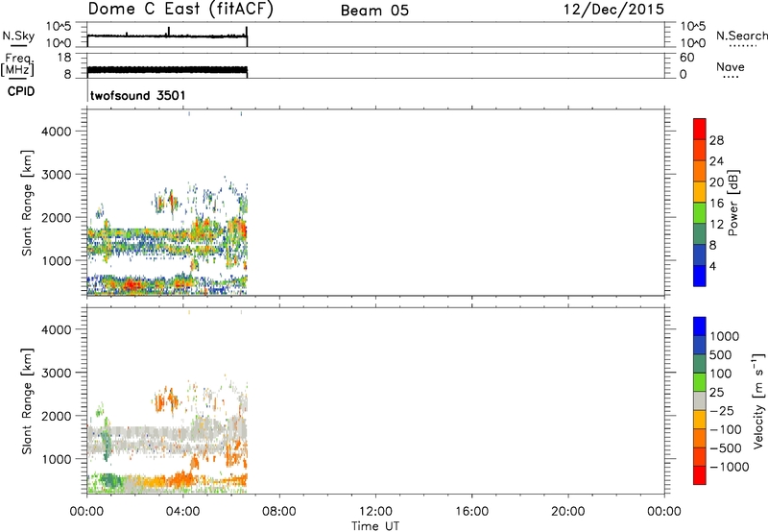Click the 'Slant Range [km]' label of the velocity panel

(x=27, y=400)
